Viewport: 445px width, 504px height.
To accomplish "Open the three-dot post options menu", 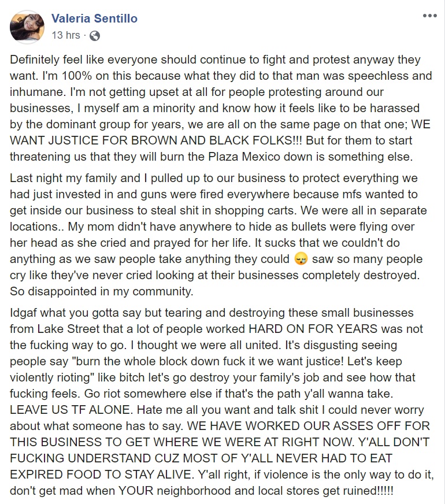I will click(429, 16).
